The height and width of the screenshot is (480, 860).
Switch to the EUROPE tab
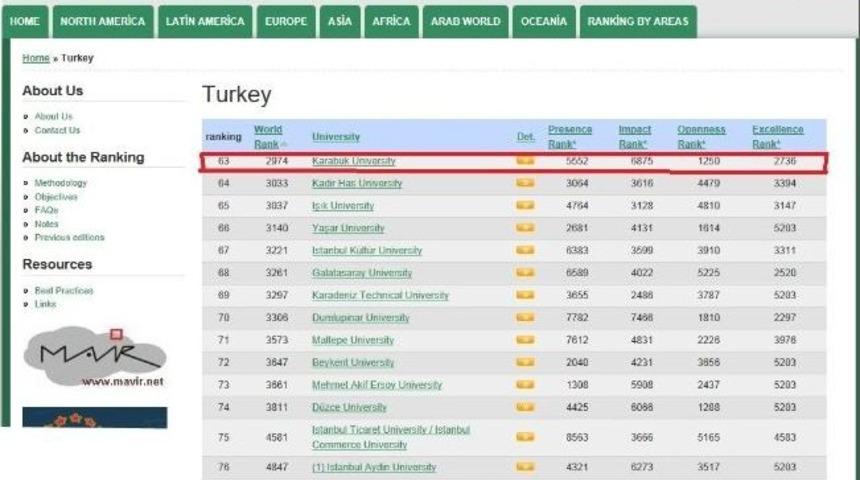point(286,21)
